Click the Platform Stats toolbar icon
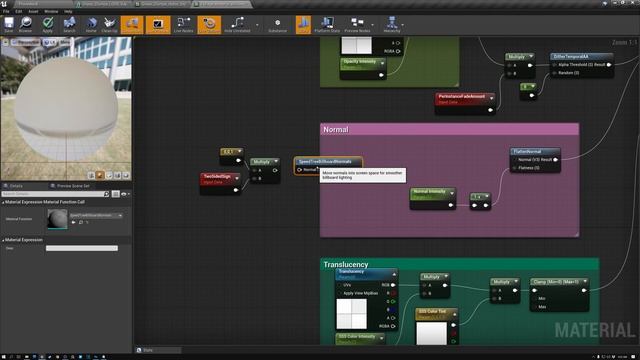Screen dimensions: 640x360 [x=327, y=24]
